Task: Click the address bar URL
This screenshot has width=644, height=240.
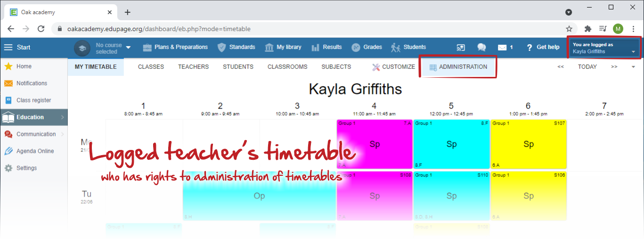Action: point(159,29)
